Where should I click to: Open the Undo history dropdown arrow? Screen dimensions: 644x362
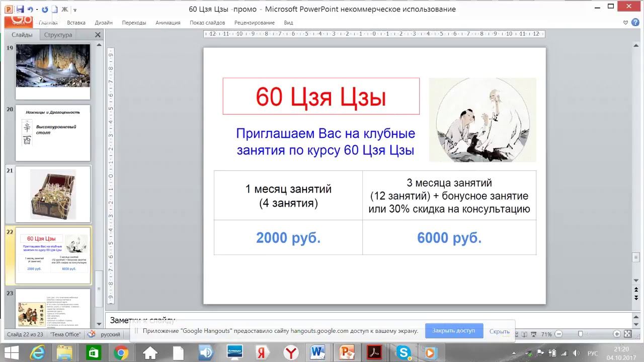[x=37, y=10]
